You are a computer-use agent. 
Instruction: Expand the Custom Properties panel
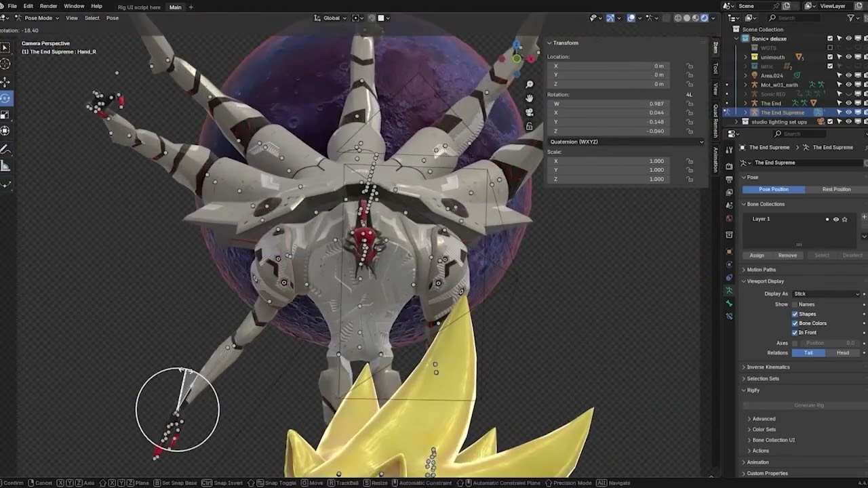[x=767, y=474]
